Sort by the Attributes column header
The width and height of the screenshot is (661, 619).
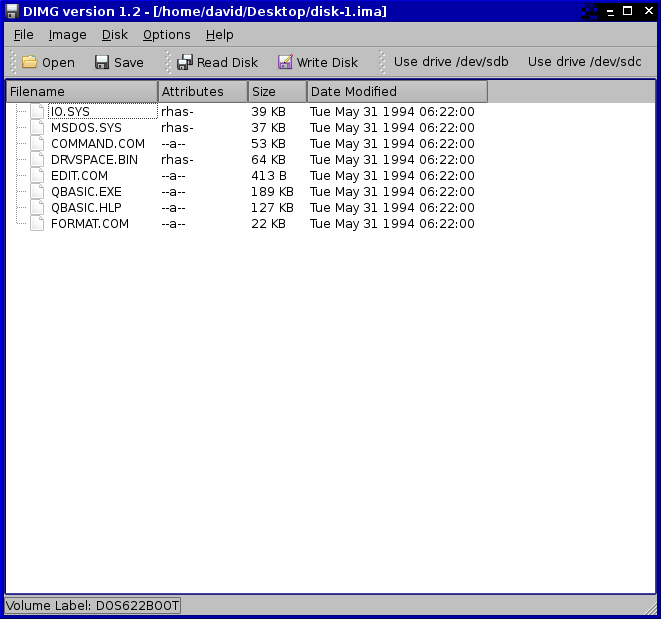tap(203, 92)
